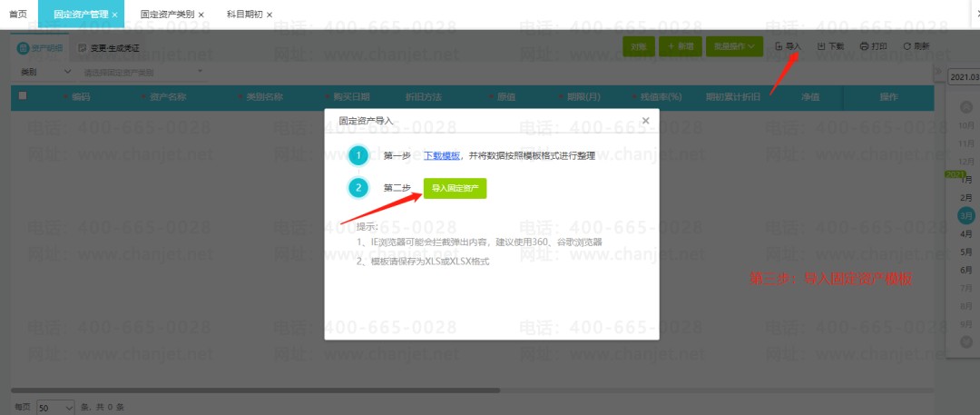Viewport: 980px width, 415px height.
Task: Expand the 批量操作 dropdown button
Action: pyautogui.click(x=734, y=46)
